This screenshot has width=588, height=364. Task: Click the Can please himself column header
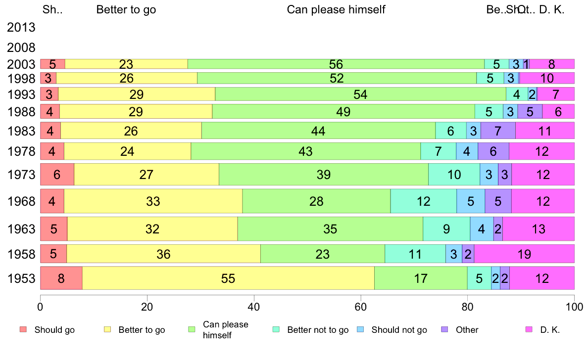pos(336,9)
